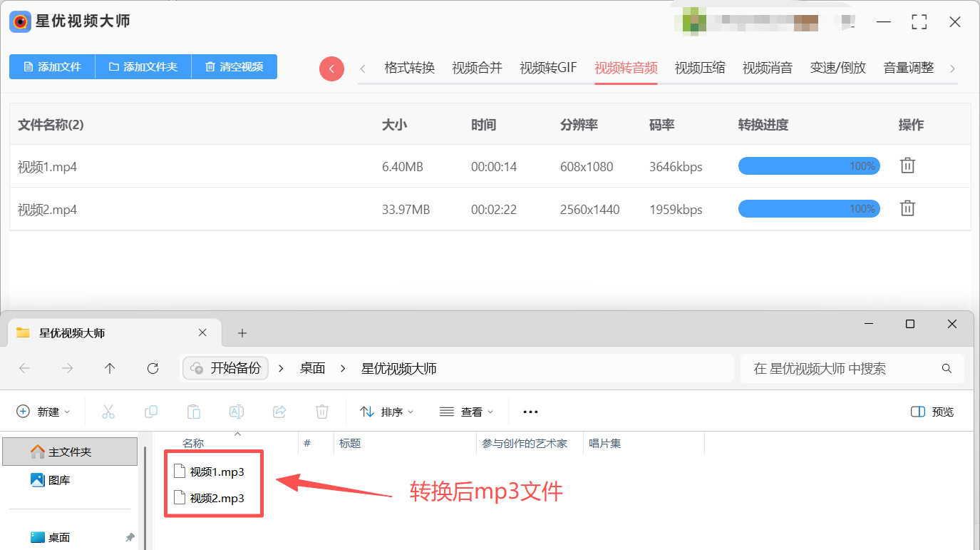
Task: Select the file 视频1.mp3
Action: 210,472
